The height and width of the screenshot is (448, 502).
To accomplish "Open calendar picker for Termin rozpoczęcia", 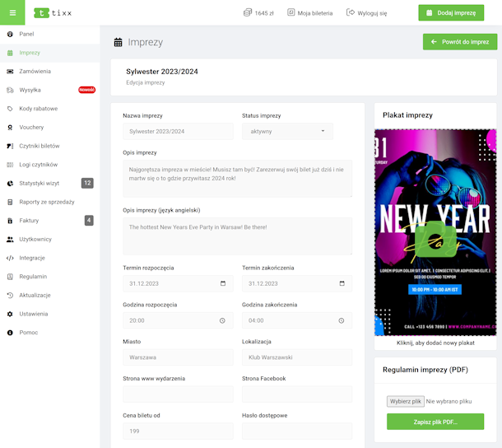I will coord(222,283).
